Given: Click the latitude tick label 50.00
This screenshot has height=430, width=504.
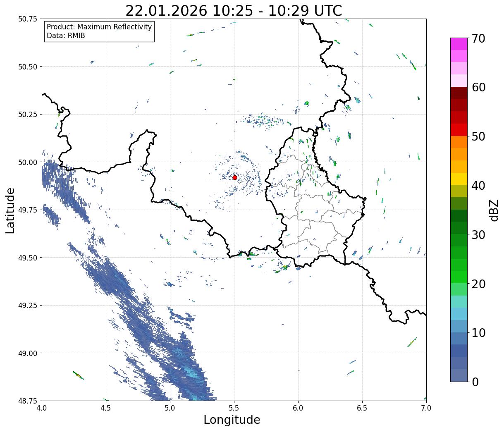Looking at the screenshot, I should pos(28,162).
